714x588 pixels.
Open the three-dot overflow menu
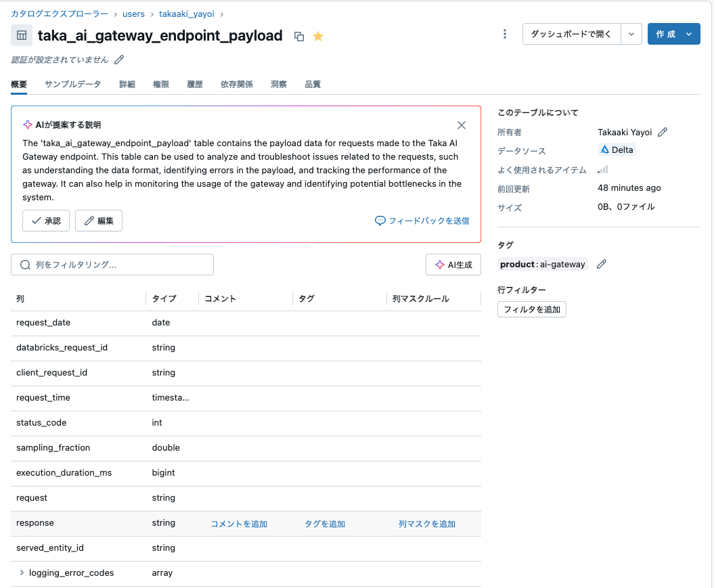pyautogui.click(x=505, y=34)
